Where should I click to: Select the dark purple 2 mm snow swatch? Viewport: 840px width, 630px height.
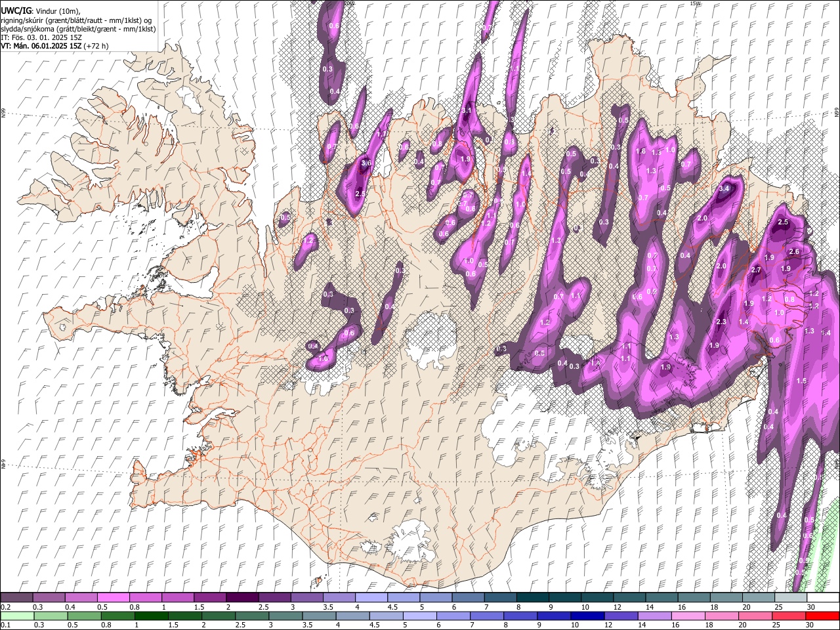click(x=242, y=598)
